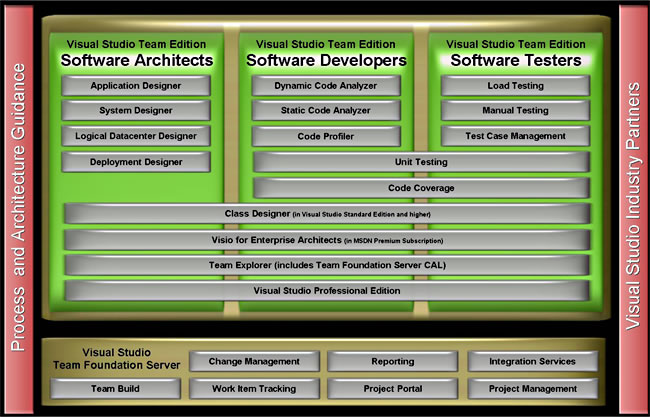Click Visual Studio Team Foundation Server label
Screen dimensions: 650x417
coord(116,359)
